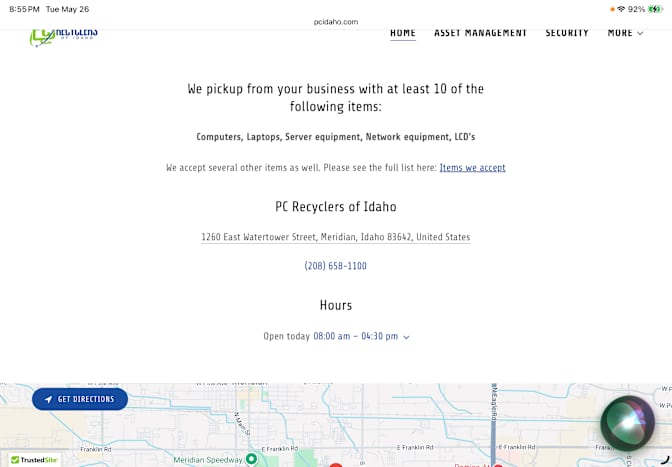Open the PC Recyclers logo home link
Viewport: 672px width, 467px height.
point(63,37)
